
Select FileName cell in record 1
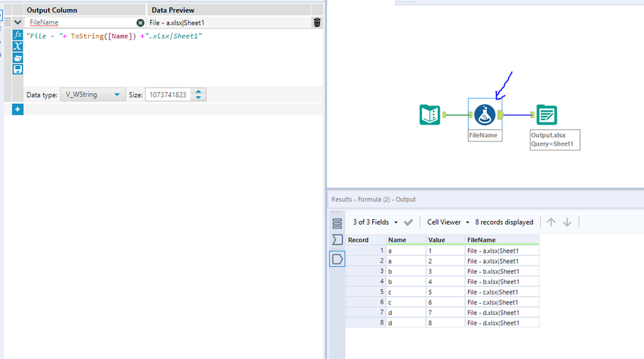click(502, 251)
